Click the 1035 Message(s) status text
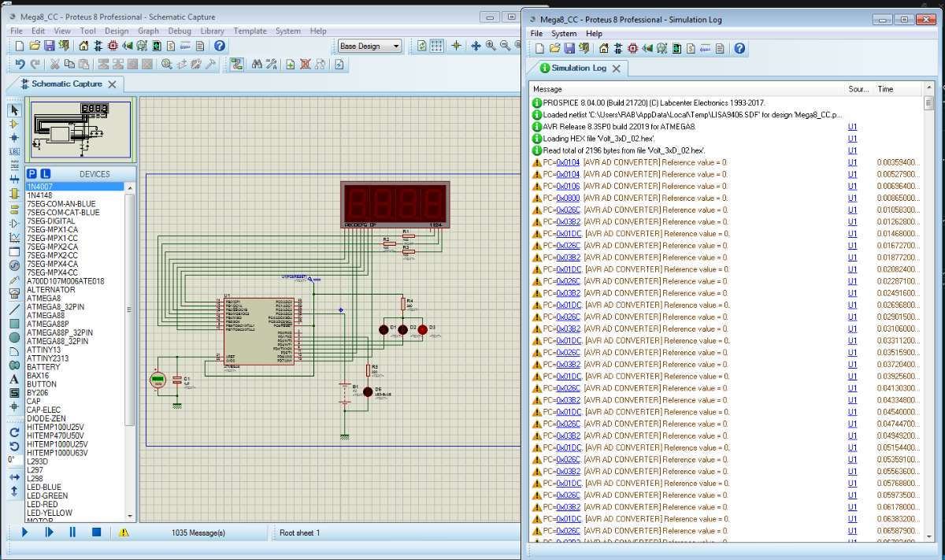This screenshot has width=945, height=560. [198, 532]
